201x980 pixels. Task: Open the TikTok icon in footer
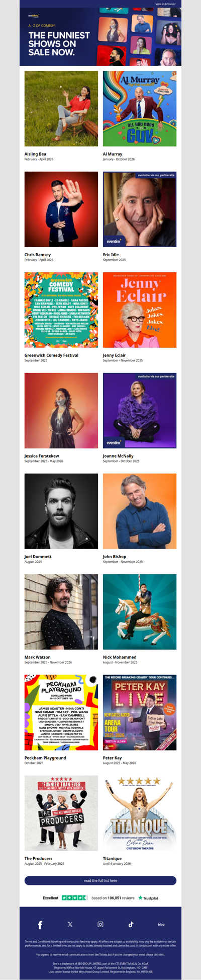click(x=131, y=924)
